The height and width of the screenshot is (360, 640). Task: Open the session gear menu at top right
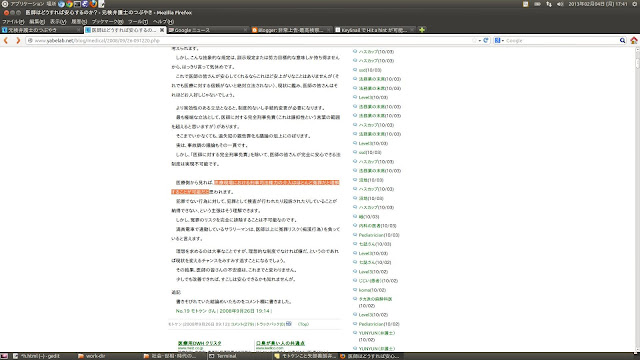click(635, 4)
